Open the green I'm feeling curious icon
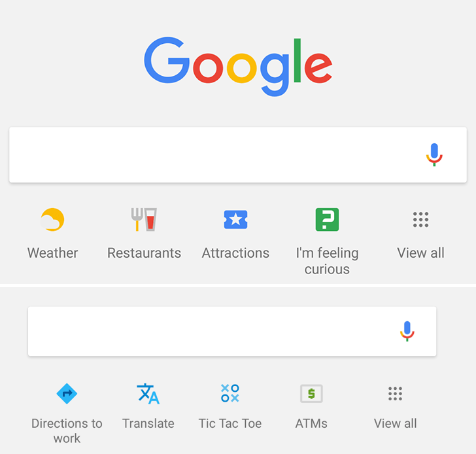Screen dimensions: 476x454 (x=327, y=220)
